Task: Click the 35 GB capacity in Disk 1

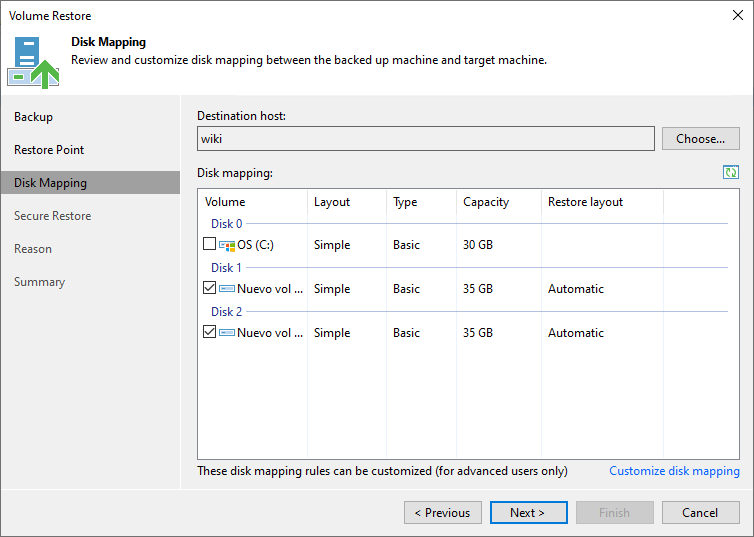Action: click(478, 289)
